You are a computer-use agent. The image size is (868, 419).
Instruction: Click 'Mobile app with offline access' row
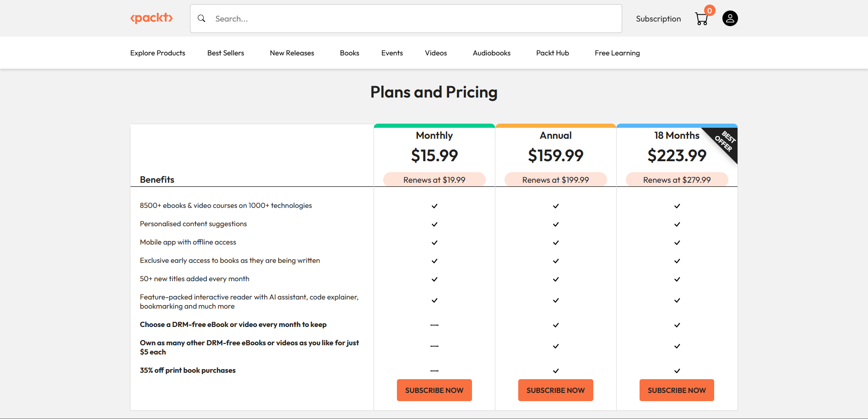click(188, 242)
